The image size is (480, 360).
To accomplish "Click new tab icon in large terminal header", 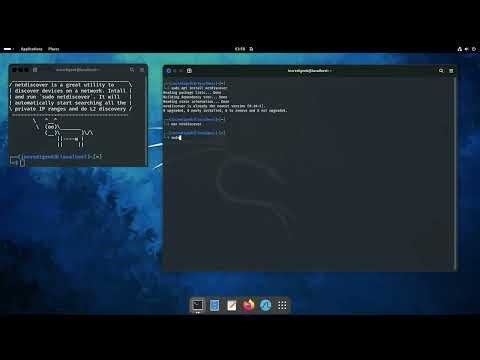I will point(189,71).
